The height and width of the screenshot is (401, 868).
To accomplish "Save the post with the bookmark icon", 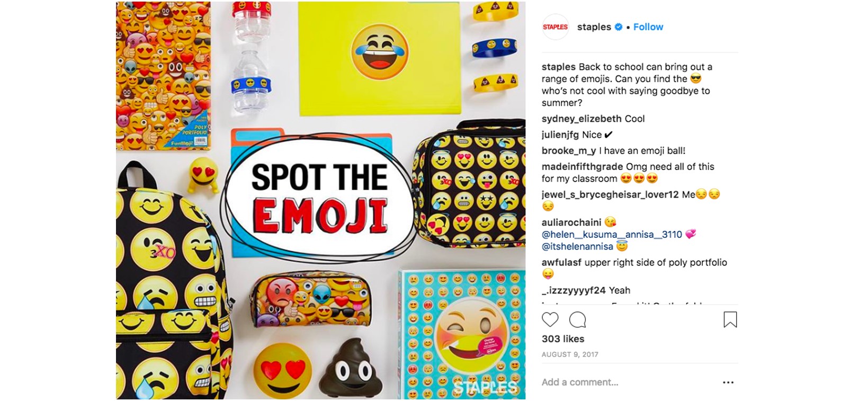I will point(730,319).
